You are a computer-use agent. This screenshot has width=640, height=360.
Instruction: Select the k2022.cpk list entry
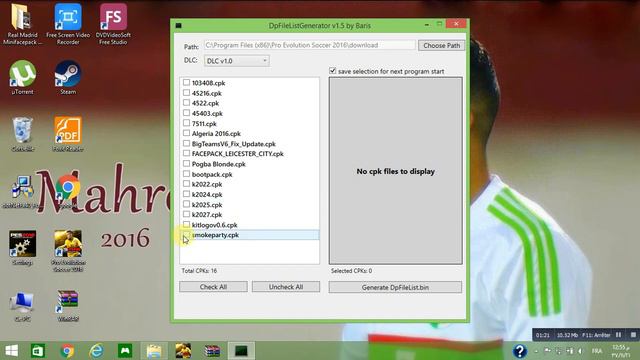[x=207, y=184]
